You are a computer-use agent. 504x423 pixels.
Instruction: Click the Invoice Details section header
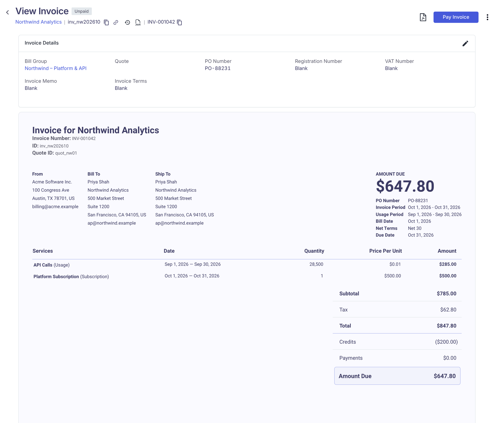[42, 43]
